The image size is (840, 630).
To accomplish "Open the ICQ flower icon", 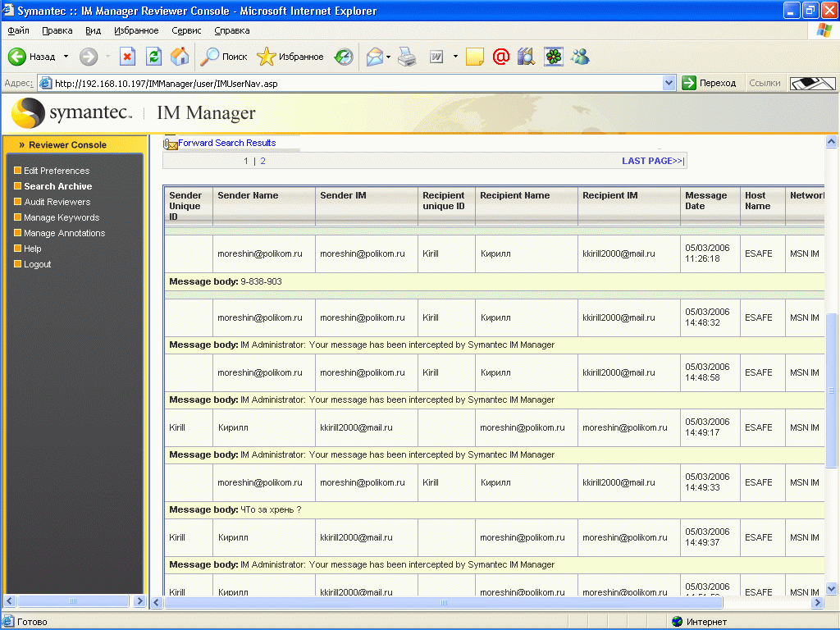I will (x=554, y=57).
